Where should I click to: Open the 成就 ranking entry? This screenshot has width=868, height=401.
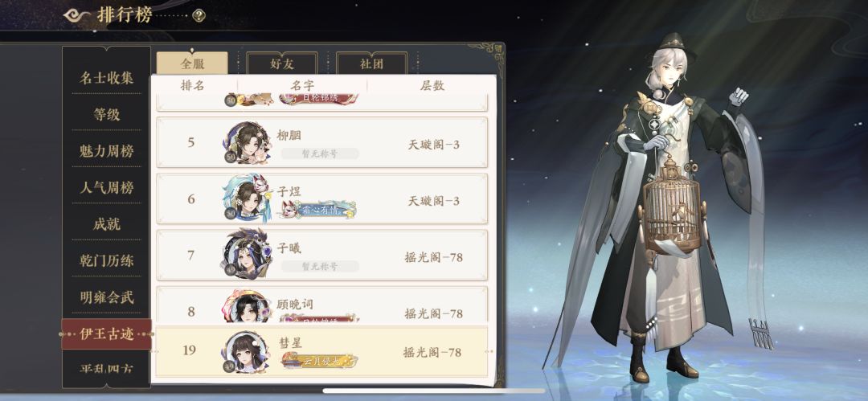pyautogui.click(x=106, y=223)
